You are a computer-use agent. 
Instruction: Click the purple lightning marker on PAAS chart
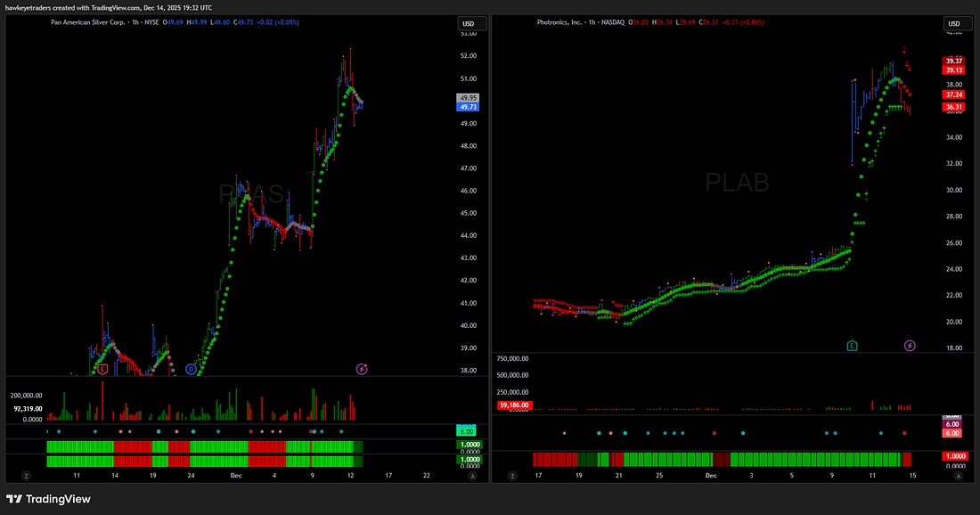tap(361, 370)
